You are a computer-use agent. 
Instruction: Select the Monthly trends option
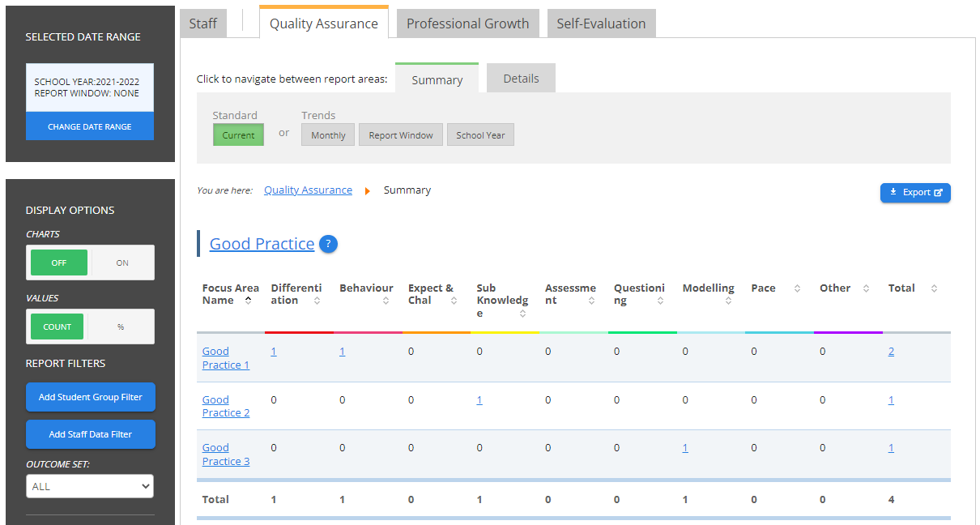(328, 135)
